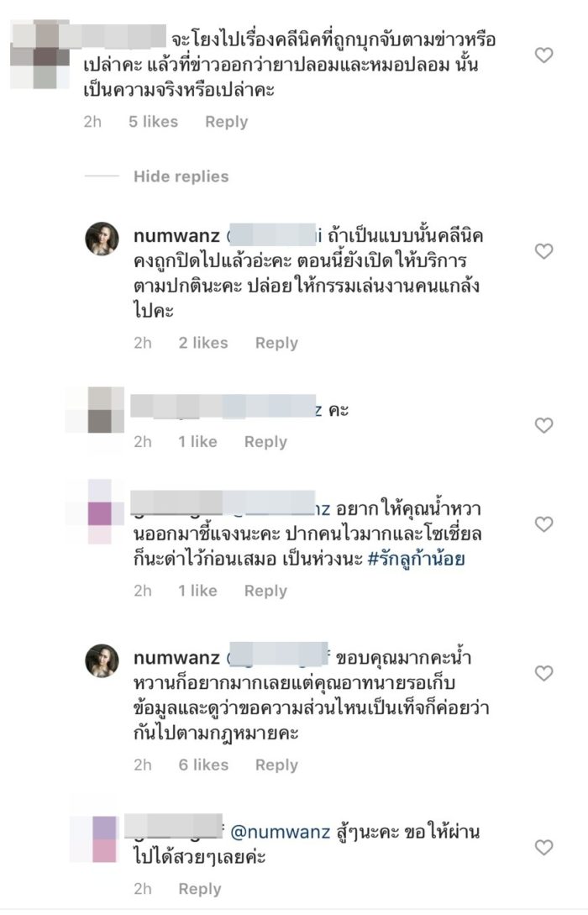Reply to the last comment without likes
Viewport: 588px width, 915px height.
pyautogui.click(x=200, y=889)
